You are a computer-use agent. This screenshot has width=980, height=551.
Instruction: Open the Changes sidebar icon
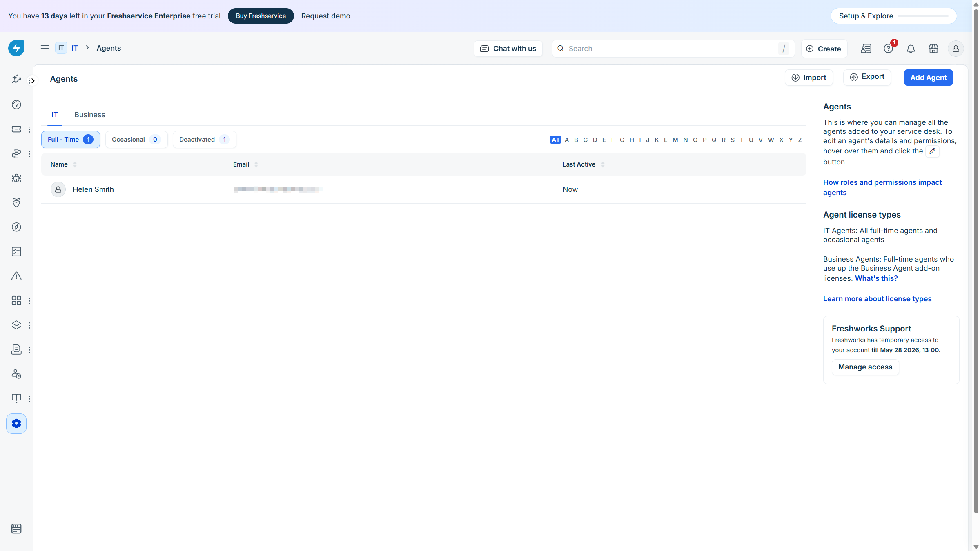coord(16,154)
